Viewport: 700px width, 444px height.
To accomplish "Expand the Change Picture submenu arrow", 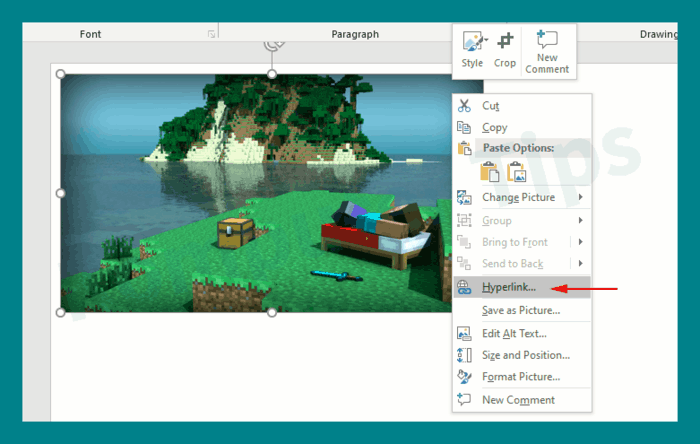I will [580, 197].
